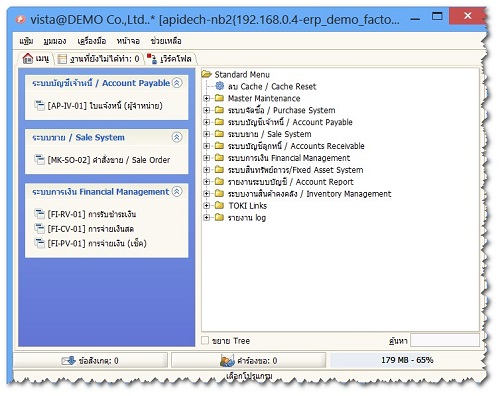Click the AP-IV-01 invoice form icon
This screenshot has width=500, height=396.
(x=39, y=106)
